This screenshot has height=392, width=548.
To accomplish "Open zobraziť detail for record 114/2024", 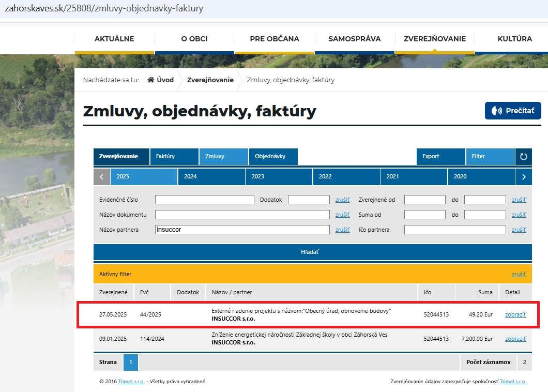I will [515, 339].
